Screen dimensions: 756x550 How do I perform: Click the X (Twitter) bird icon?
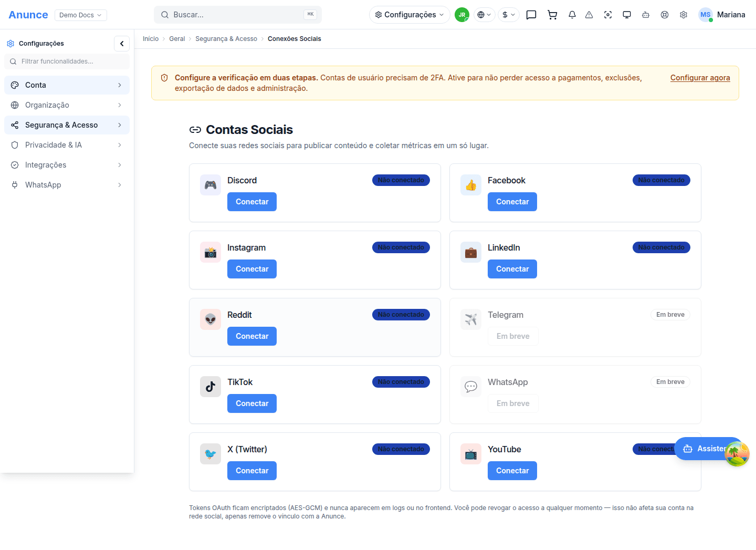tap(211, 454)
